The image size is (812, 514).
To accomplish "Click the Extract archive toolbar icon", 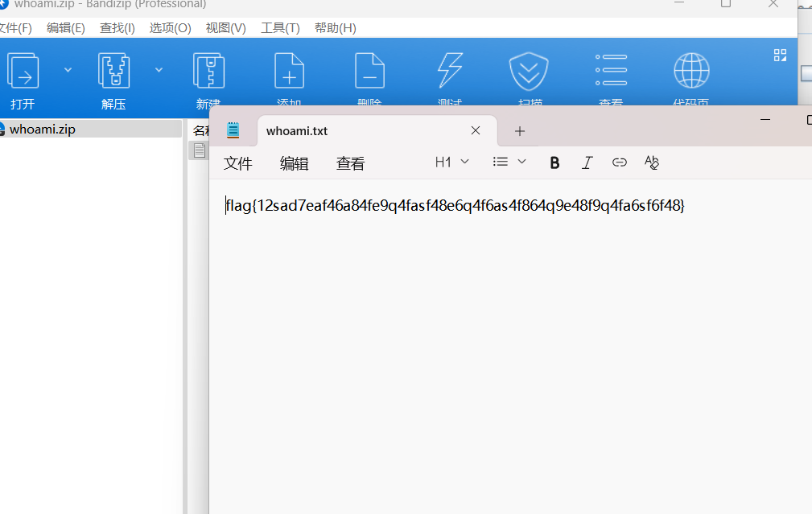I will pos(113,72).
